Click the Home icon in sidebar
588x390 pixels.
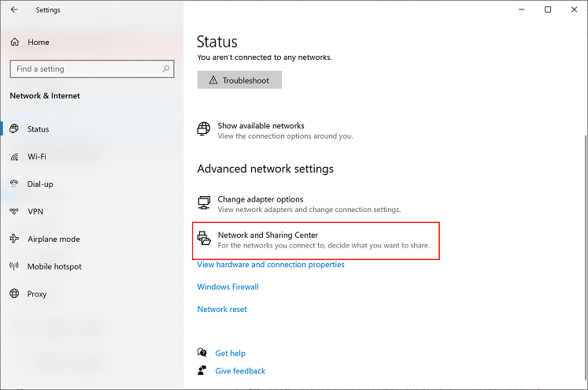[14, 43]
